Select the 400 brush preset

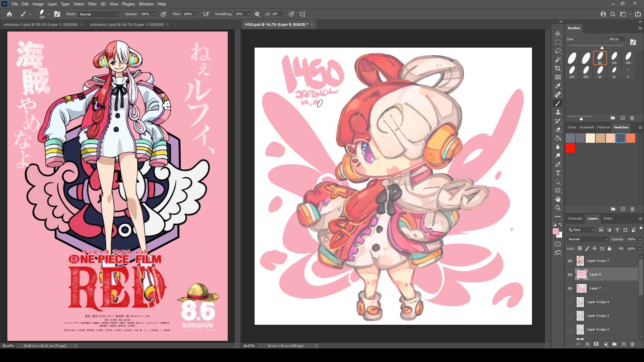click(586, 72)
